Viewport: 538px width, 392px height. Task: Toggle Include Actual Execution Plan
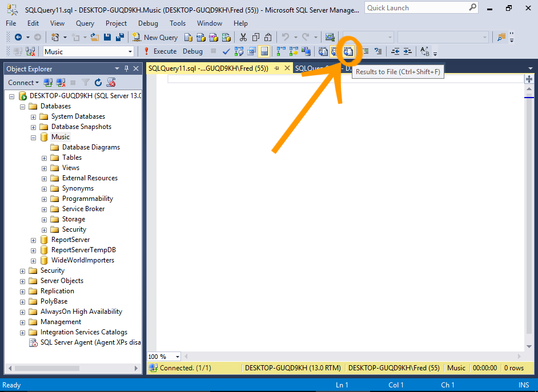280,51
